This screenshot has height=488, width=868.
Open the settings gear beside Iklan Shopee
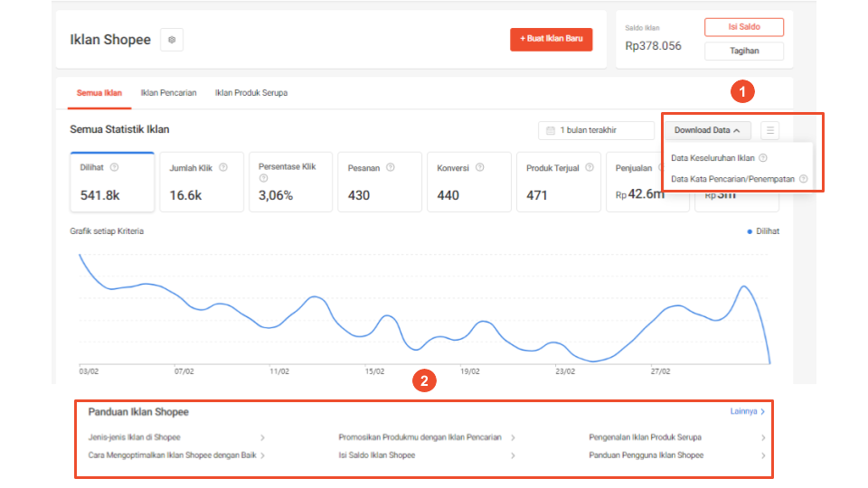[x=172, y=40]
